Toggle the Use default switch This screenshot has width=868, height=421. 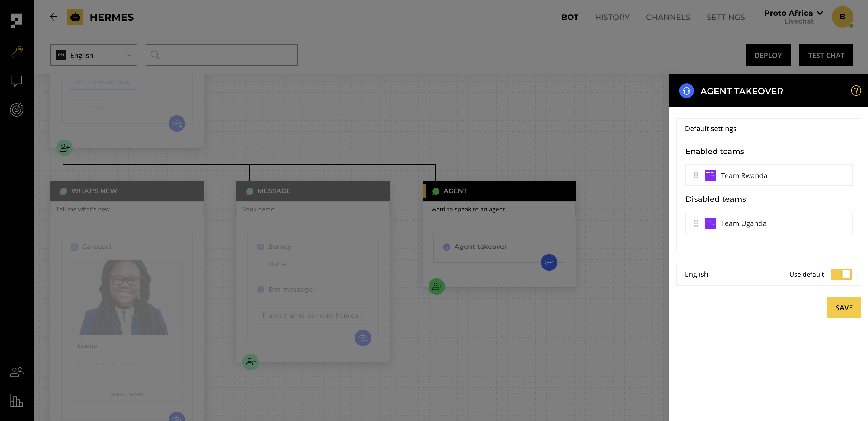(x=841, y=274)
